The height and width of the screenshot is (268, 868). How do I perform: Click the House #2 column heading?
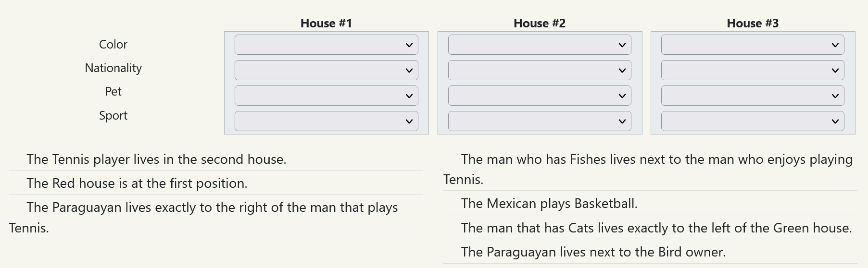tap(539, 23)
